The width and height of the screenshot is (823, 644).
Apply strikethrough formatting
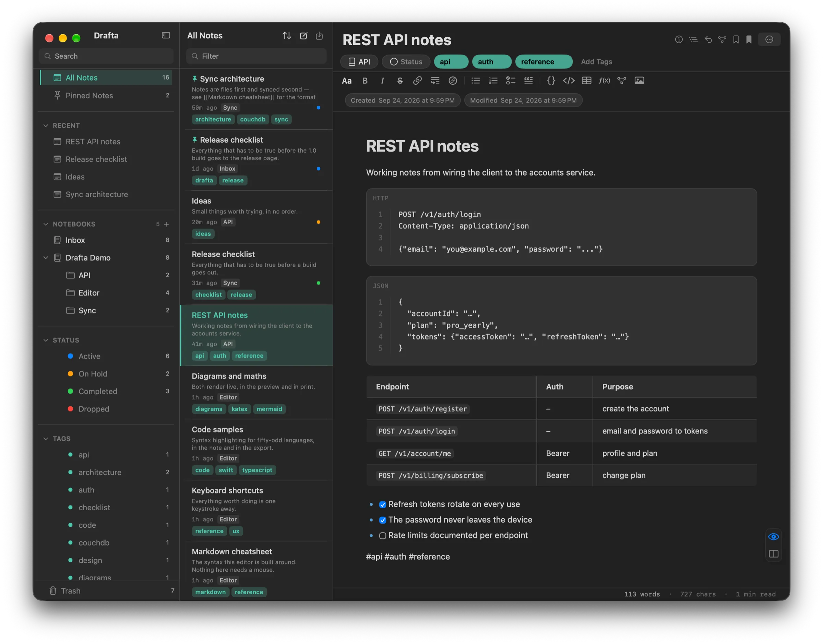[x=399, y=81]
